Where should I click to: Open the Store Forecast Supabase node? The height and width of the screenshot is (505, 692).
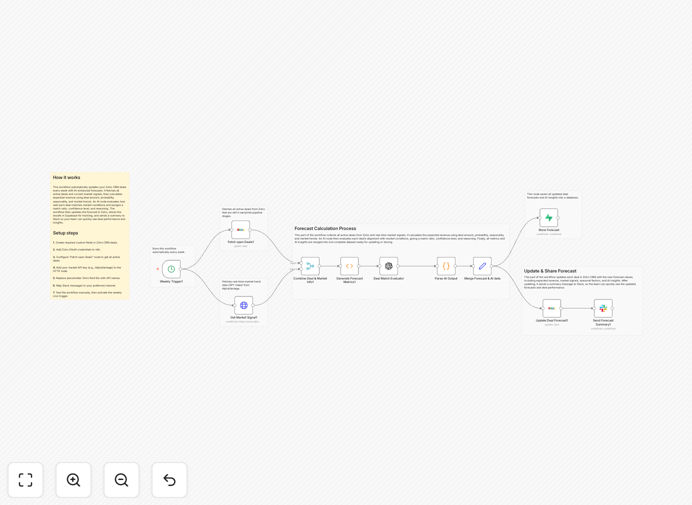[x=549, y=218]
